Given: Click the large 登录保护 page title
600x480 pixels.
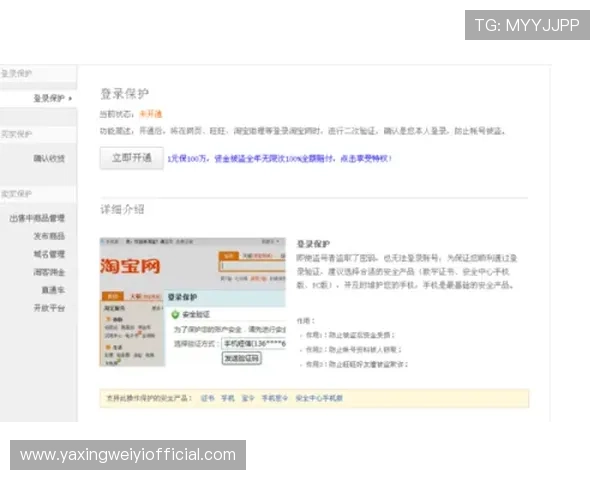Looking at the screenshot, I should coord(124,93).
